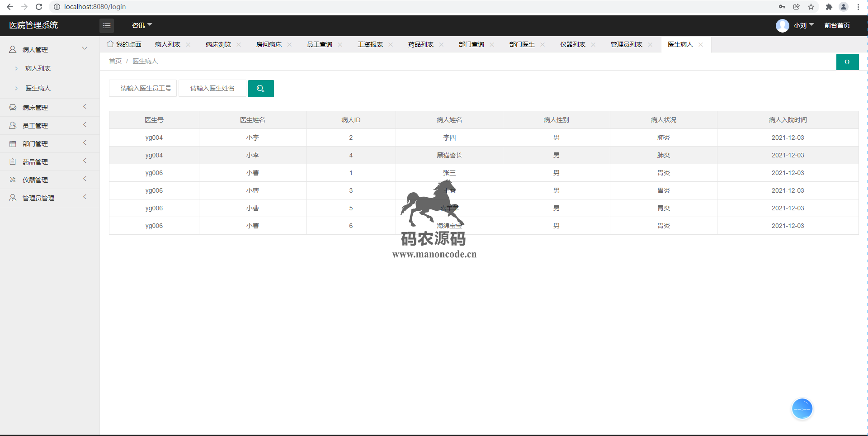The height and width of the screenshot is (436, 868).
Task: Expand the 药品管理 sidebar menu
Action: [49, 161]
